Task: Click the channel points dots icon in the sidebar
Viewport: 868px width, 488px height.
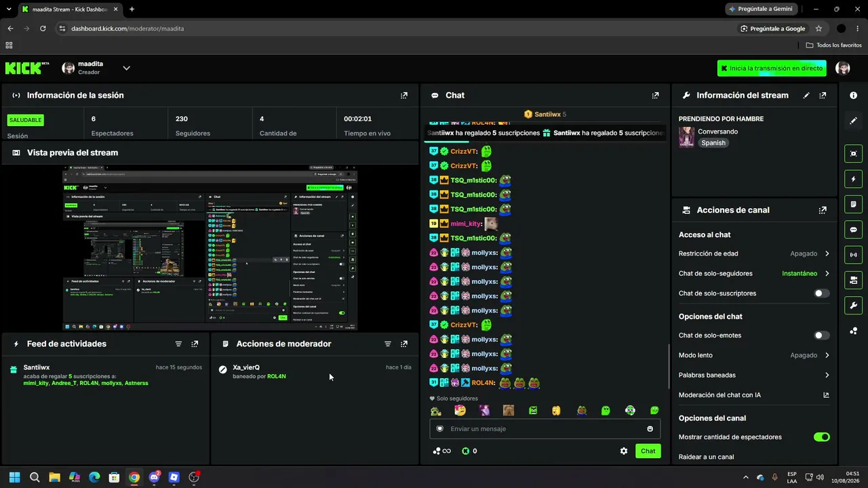Action: tap(853, 331)
